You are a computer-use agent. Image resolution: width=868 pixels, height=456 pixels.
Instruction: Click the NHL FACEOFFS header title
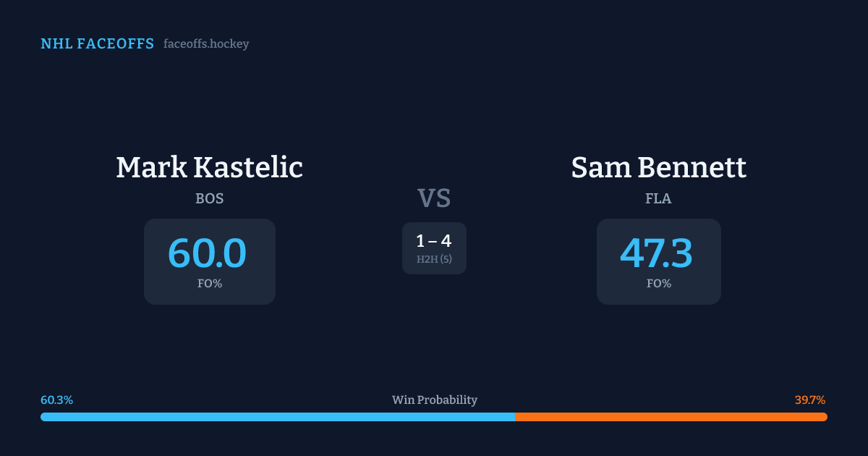click(x=97, y=44)
